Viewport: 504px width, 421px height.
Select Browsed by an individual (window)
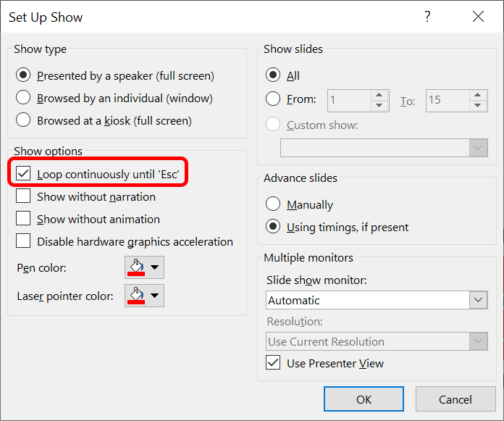pos(24,98)
